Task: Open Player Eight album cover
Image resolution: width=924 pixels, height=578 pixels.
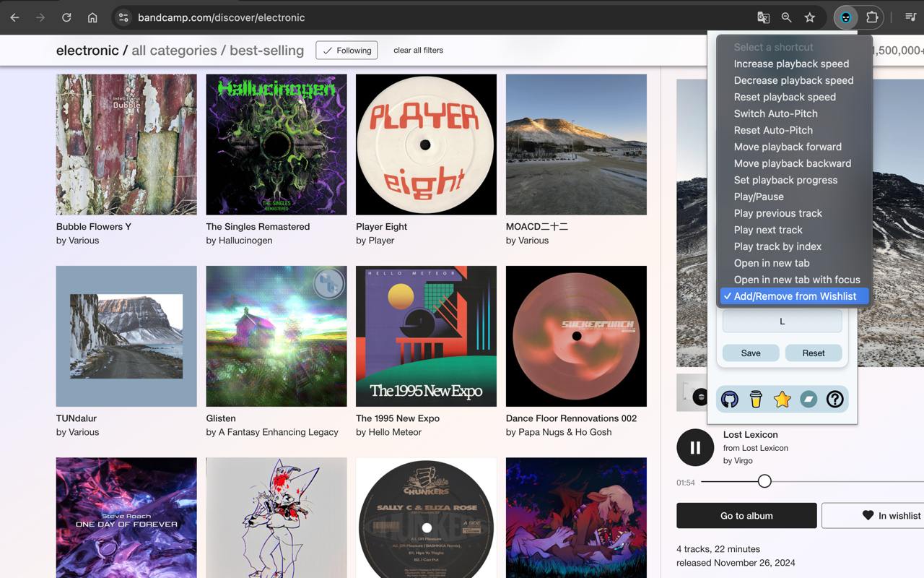Action: click(x=426, y=144)
